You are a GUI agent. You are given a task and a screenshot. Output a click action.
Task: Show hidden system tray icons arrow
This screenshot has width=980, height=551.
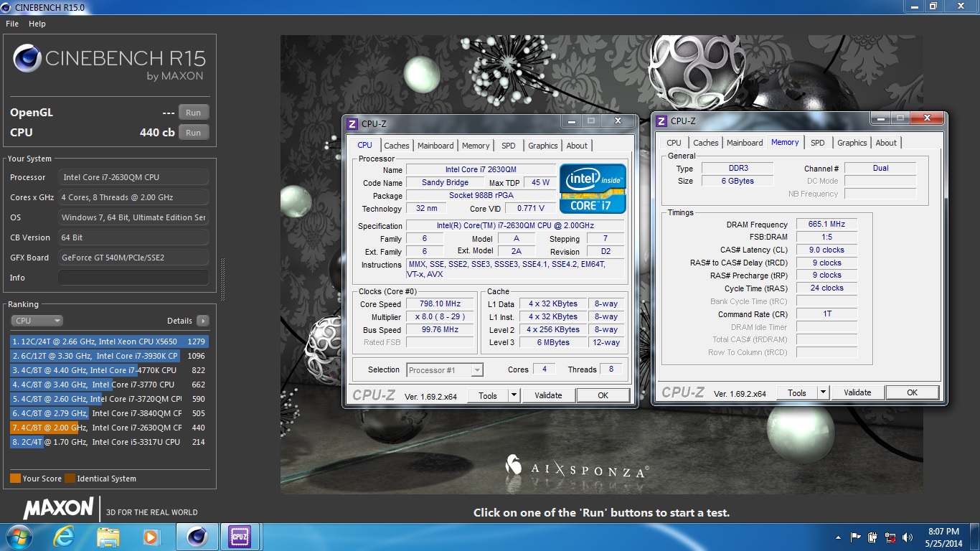(x=838, y=537)
